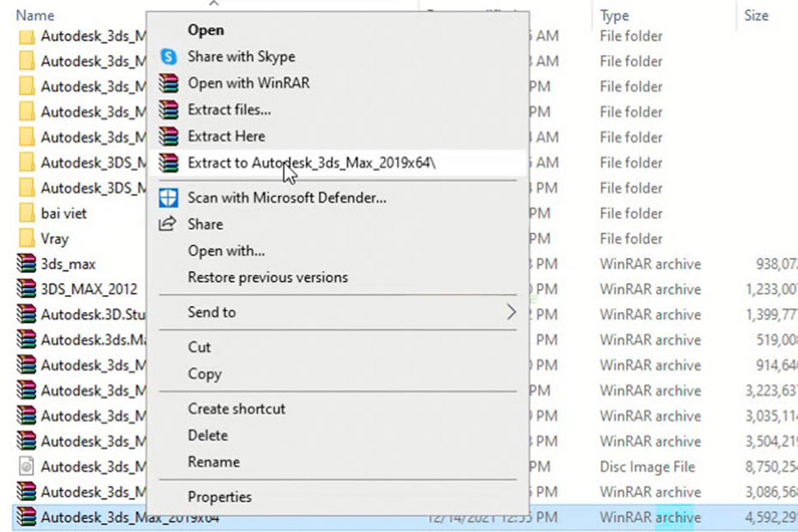Select Restore previous versions
This screenshot has height=532, width=798.
pyautogui.click(x=268, y=278)
